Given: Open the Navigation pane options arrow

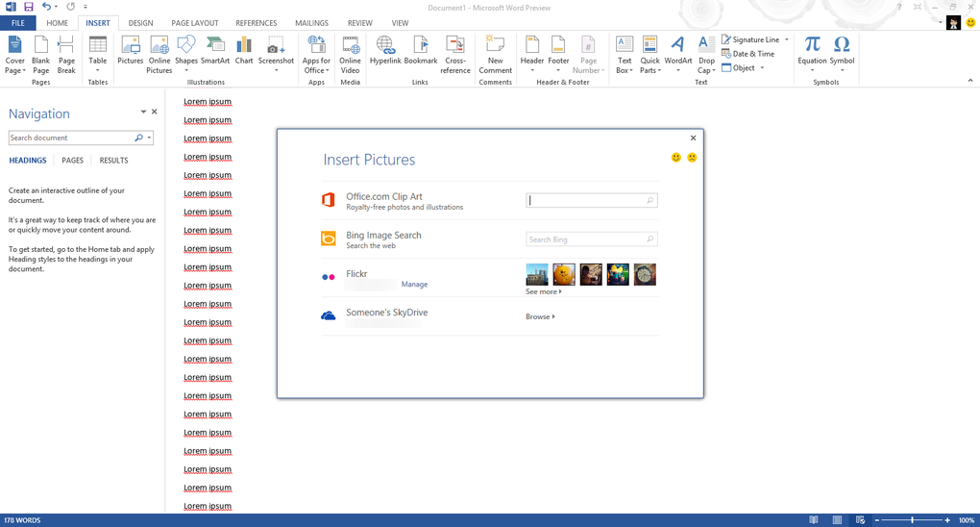Looking at the screenshot, I should 143,112.
